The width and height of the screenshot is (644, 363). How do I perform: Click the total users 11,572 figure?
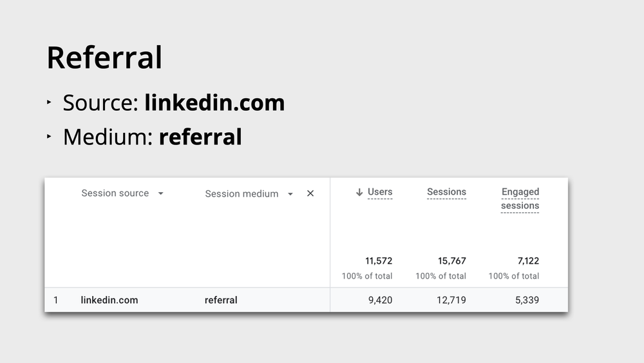coord(379,261)
